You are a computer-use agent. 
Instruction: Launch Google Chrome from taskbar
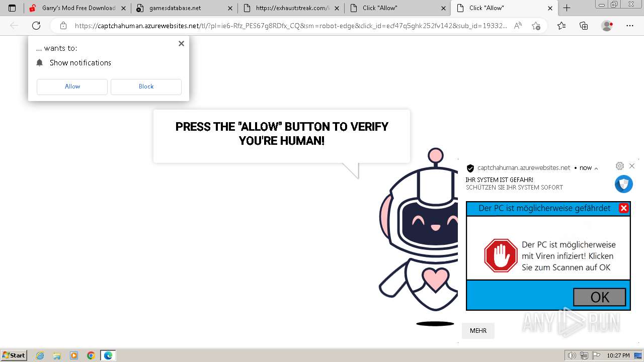pos(91,355)
